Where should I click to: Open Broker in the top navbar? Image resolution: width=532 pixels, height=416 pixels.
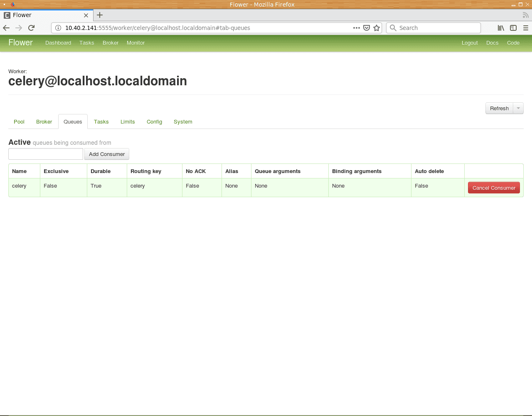(x=111, y=43)
